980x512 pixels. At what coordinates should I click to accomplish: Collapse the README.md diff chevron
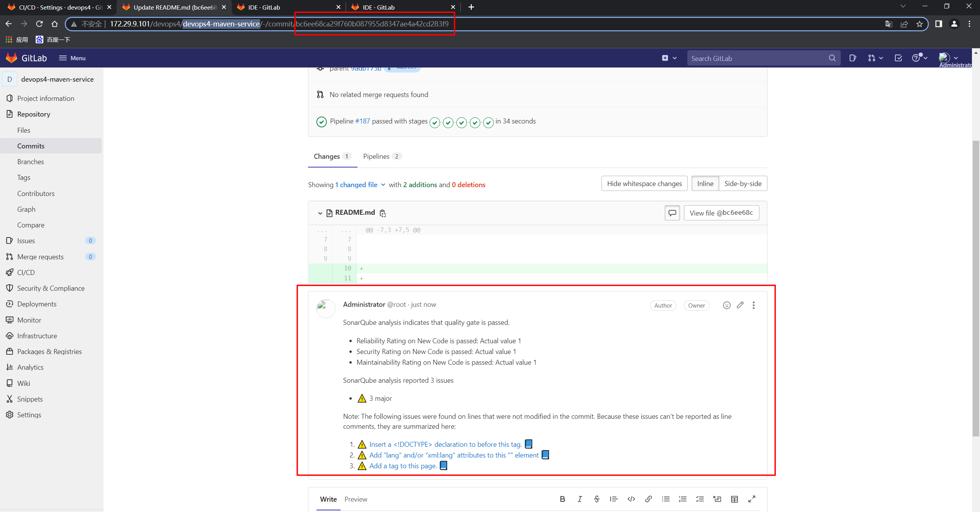[320, 213]
